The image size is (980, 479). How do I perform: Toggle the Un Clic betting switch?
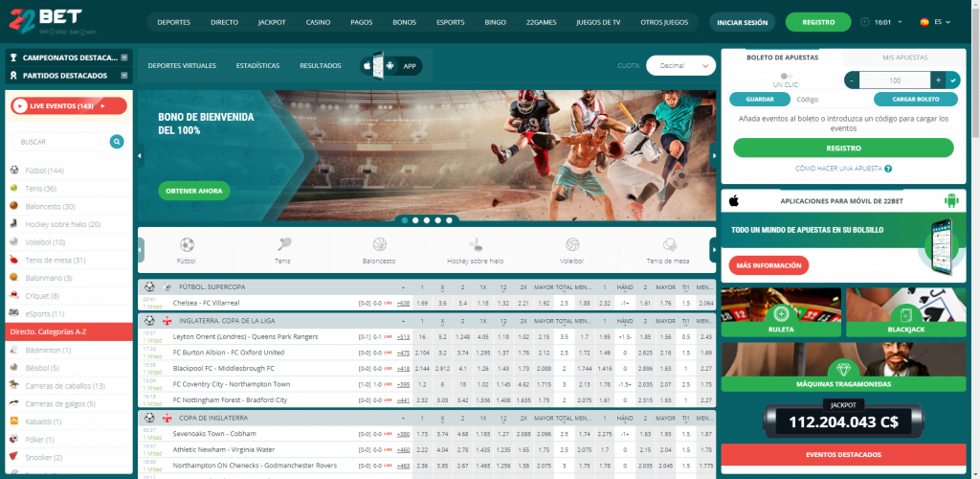pos(787,76)
